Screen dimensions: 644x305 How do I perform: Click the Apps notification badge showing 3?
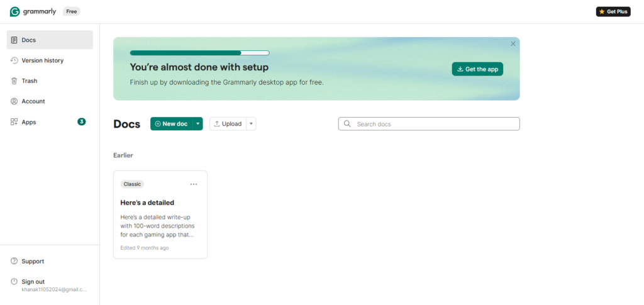[x=82, y=121]
